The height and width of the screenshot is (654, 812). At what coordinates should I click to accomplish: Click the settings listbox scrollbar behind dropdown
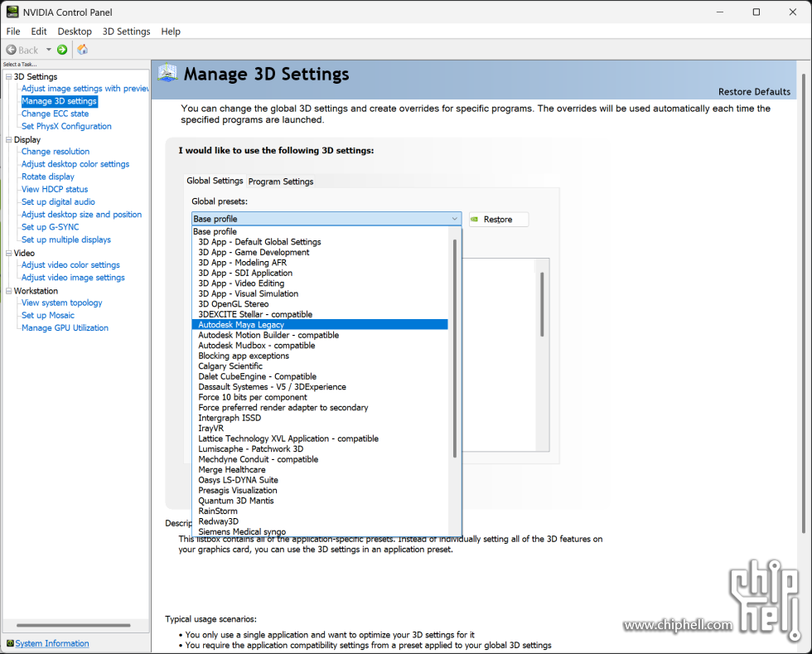click(x=542, y=305)
